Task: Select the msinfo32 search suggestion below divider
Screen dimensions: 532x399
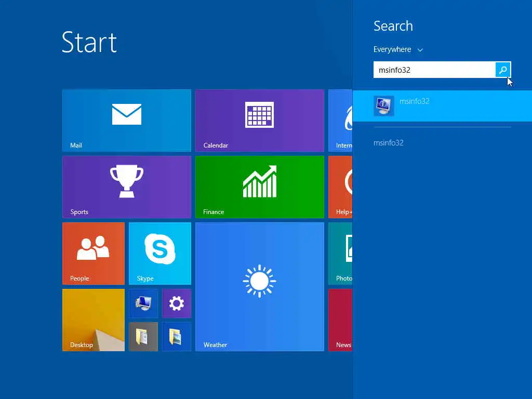Action: click(389, 143)
